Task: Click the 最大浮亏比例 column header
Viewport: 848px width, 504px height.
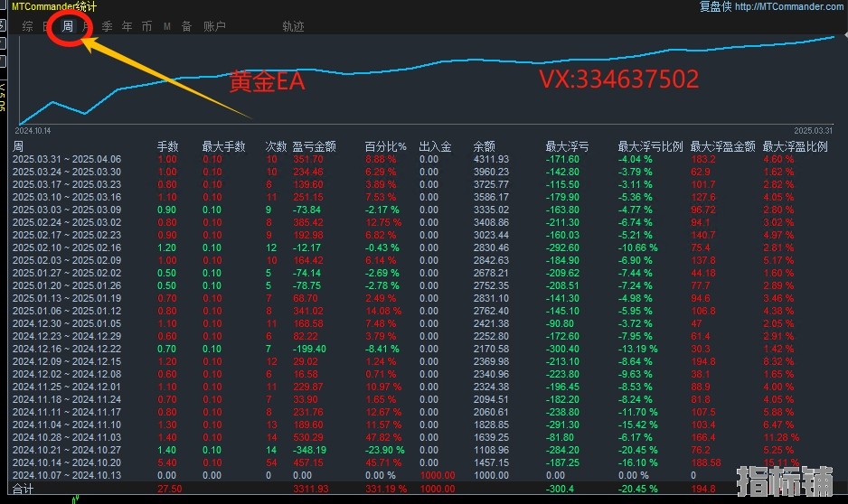Action: [x=650, y=146]
